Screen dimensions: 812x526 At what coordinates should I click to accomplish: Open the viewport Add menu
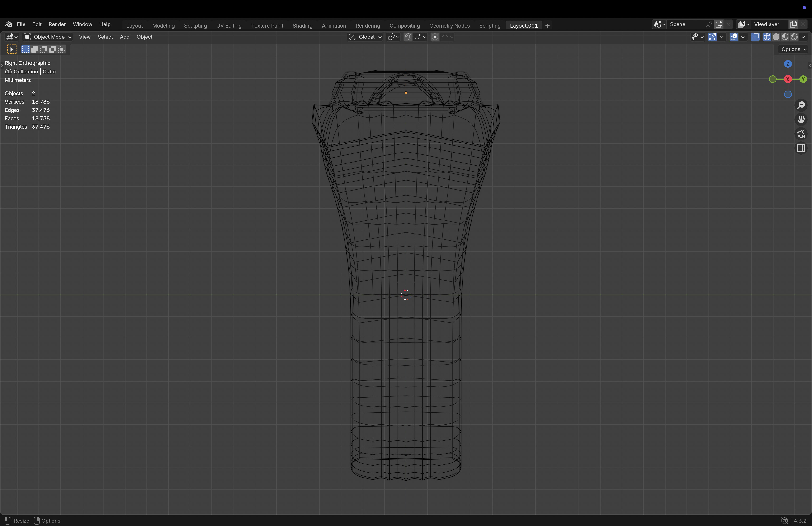click(x=124, y=37)
